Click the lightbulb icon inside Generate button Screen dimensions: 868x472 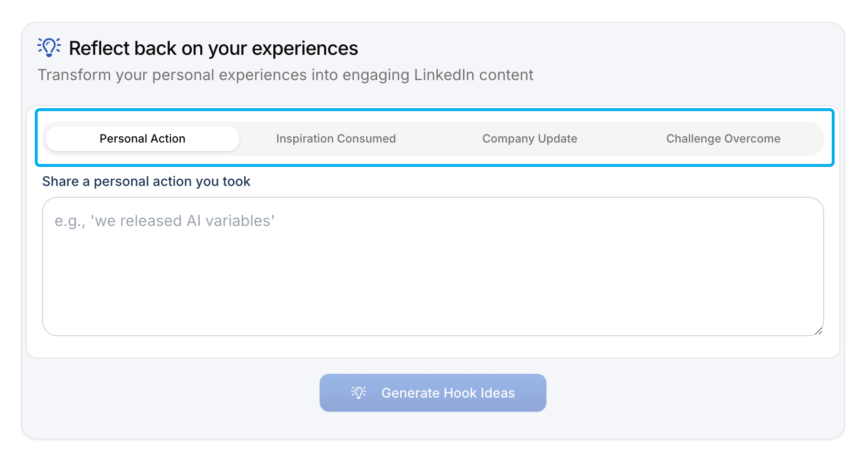click(x=359, y=392)
